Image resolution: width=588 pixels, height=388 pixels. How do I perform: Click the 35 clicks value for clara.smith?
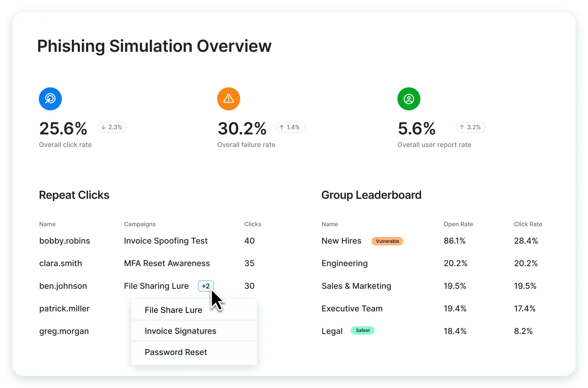249,263
